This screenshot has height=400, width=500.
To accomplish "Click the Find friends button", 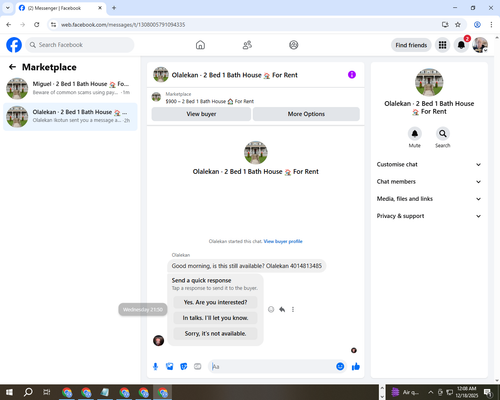I will click(x=411, y=45).
